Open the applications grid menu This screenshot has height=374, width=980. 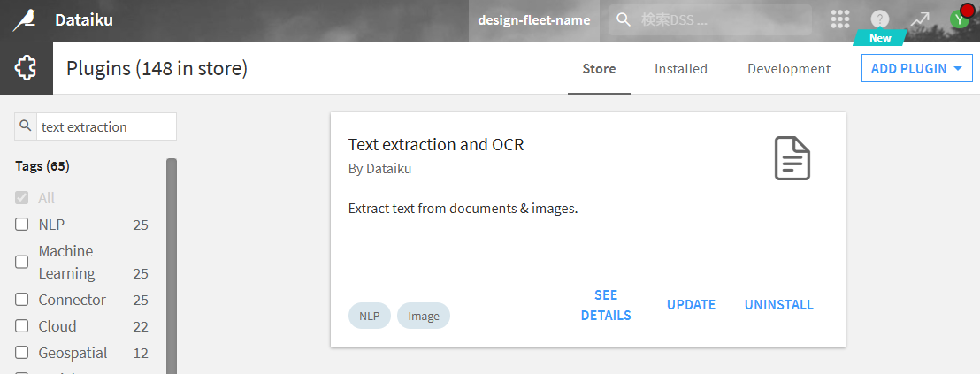click(x=840, y=19)
